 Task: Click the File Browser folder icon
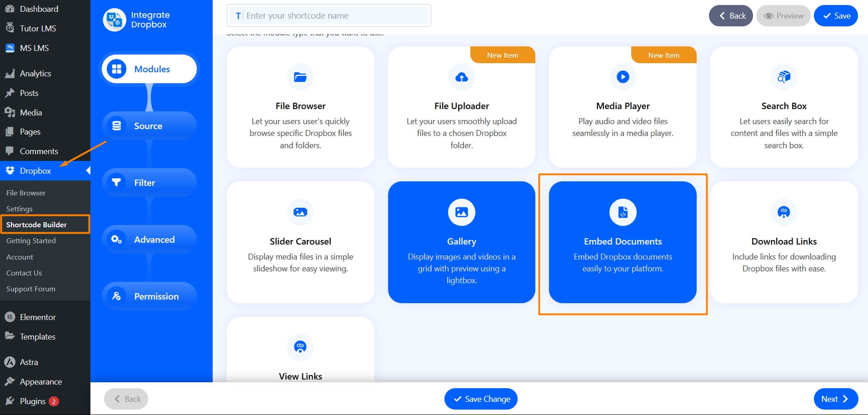click(x=300, y=77)
